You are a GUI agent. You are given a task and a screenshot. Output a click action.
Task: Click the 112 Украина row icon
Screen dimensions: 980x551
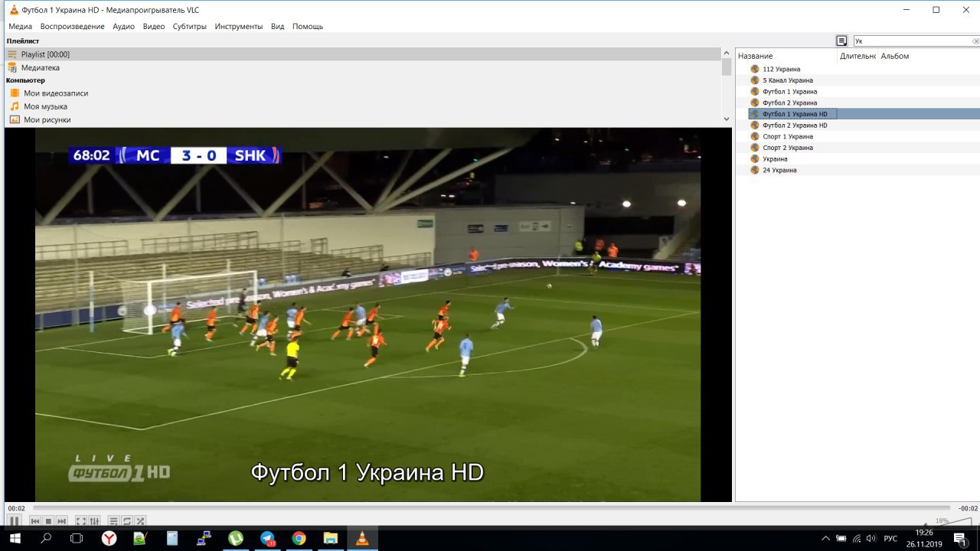(x=755, y=69)
